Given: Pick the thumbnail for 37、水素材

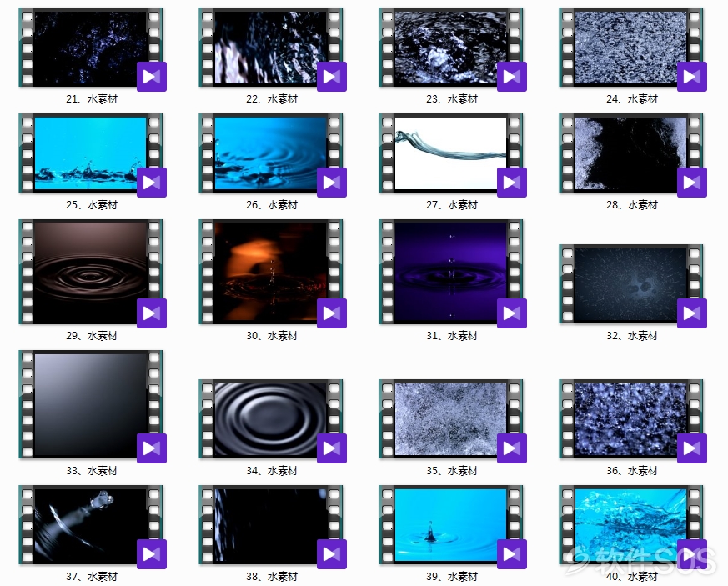Looking at the screenshot, I should 91,525.
